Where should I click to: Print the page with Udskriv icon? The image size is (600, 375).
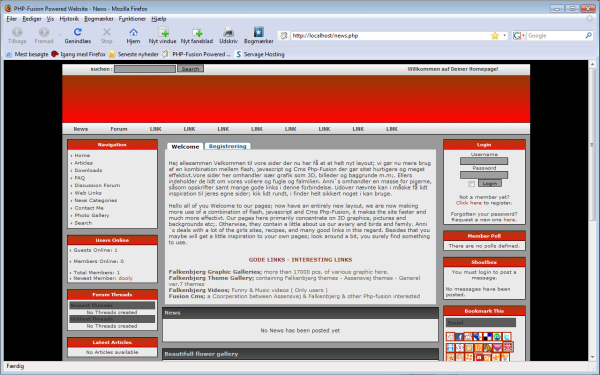[228, 35]
